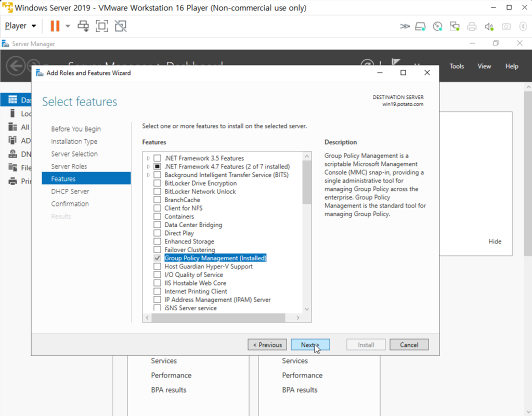
Task: Click Server Manager title bar app icon
Action: 5,44
